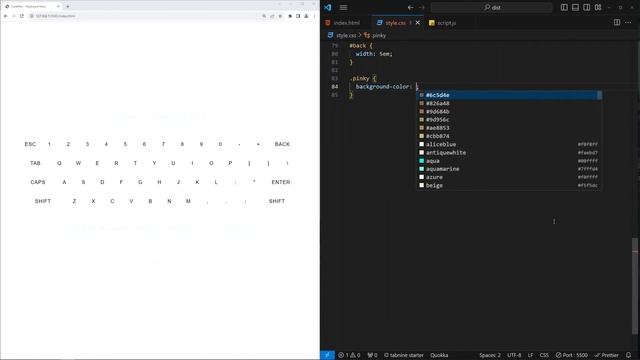
Task: Click the Q key on the page keyboard
Action: 59,163
